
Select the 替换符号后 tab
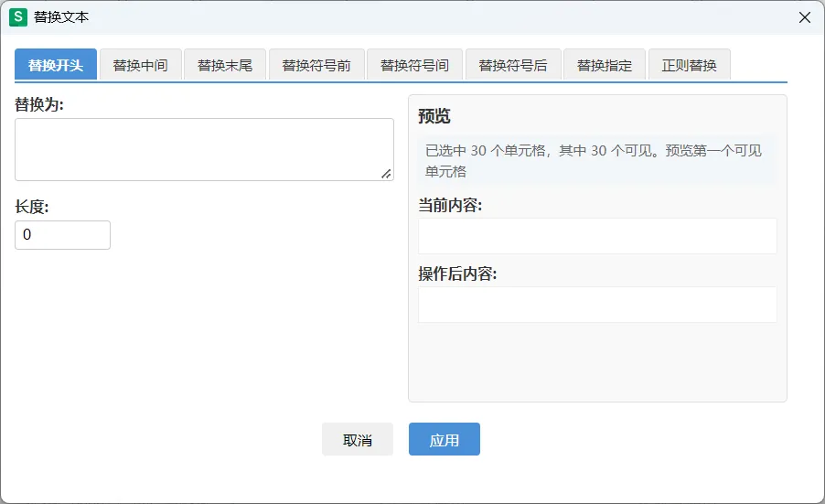click(513, 65)
